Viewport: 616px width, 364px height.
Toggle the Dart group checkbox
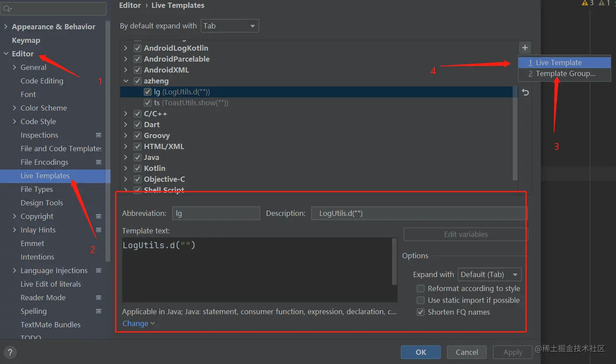[137, 125]
